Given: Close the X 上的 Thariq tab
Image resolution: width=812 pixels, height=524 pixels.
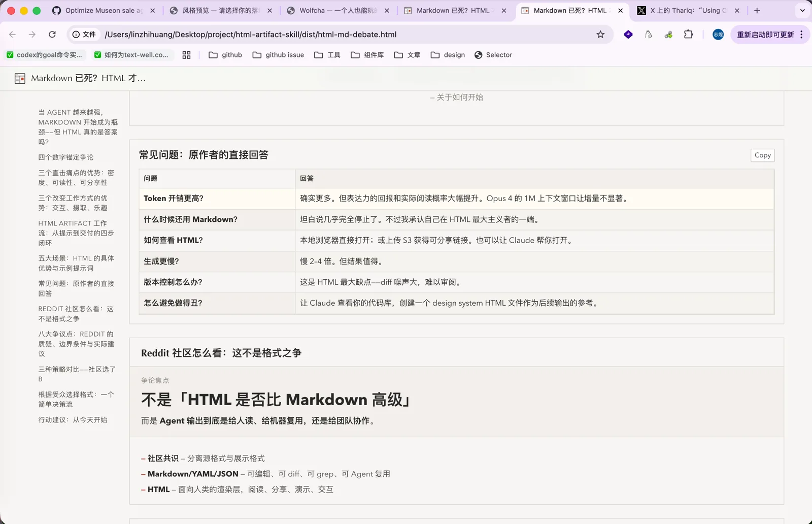Looking at the screenshot, I should click(737, 10).
